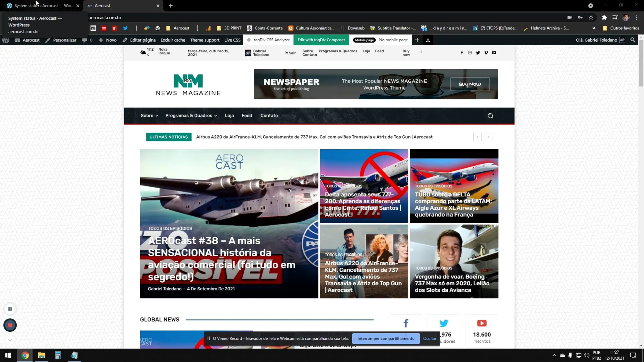
Task: Click the page vertical scrollbar thumb
Action: [x=641, y=63]
